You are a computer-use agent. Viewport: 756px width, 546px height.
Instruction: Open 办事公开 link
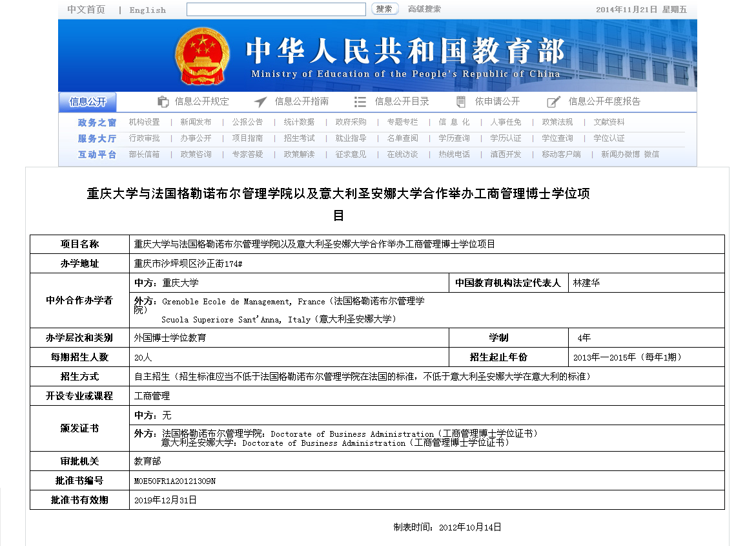coord(196,138)
